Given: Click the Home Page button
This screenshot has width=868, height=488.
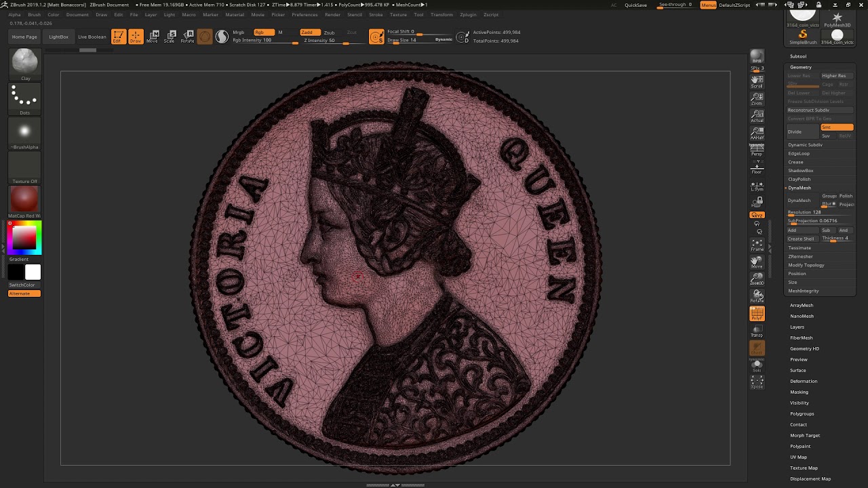Looking at the screenshot, I should 24,37.
